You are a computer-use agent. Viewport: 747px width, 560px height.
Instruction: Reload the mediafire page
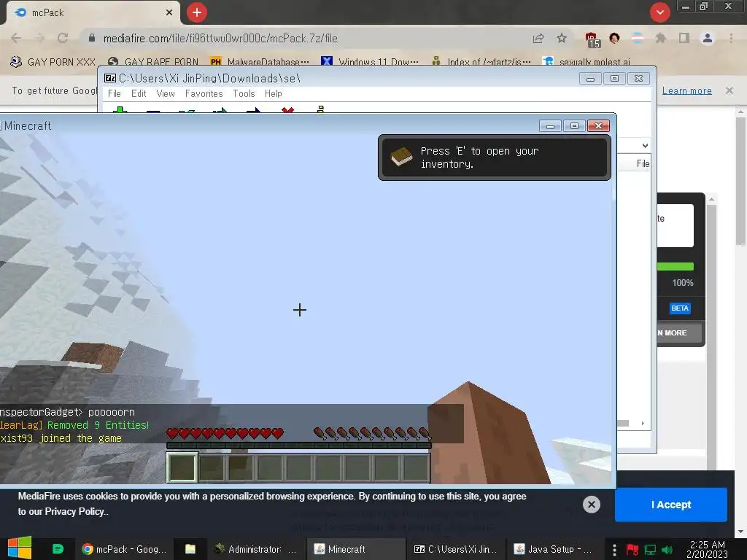pos(63,38)
